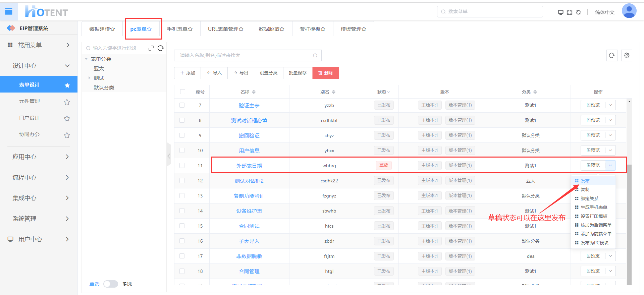Open the 外部表日期 form link
Image resolution: width=644 pixels, height=295 pixels.
pos(249,166)
